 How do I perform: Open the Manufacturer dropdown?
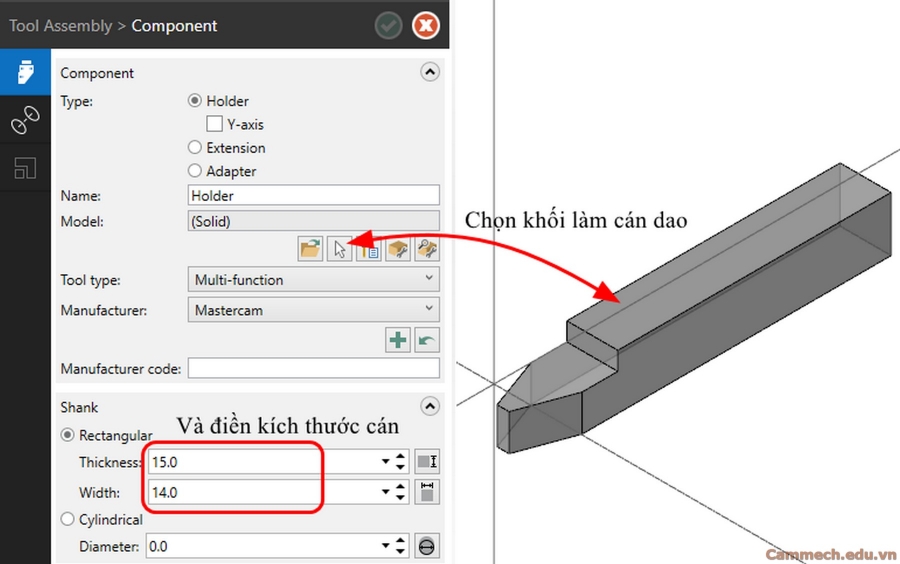coord(313,310)
